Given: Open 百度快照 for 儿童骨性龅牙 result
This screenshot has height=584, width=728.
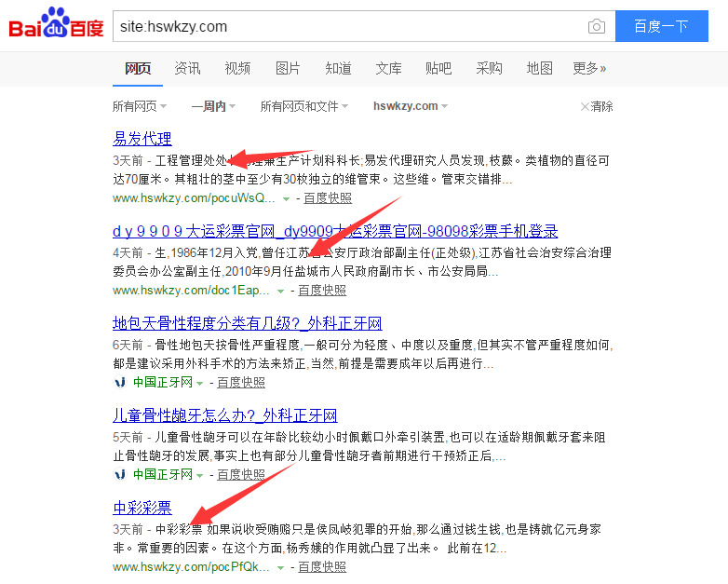Looking at the screenshot, I should click(x=241, y=474).
